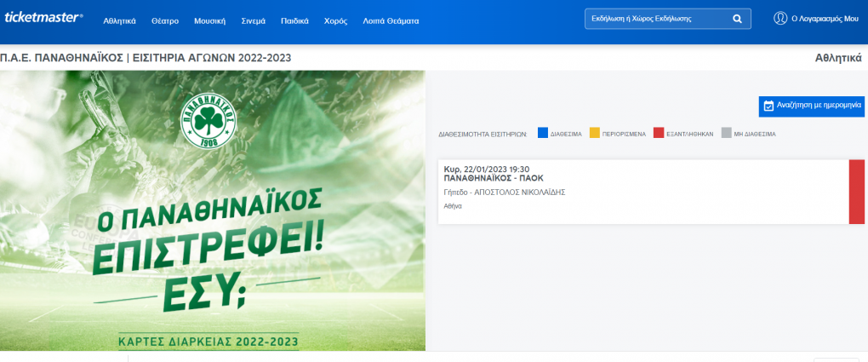Click the venue Γήπεδο - ΑΠΟΣΤΟΛΟΣ ΝΙΚΟΛΑΪΔΗΣ
This screenshot has height=362, width=868.
coord(505,192)
